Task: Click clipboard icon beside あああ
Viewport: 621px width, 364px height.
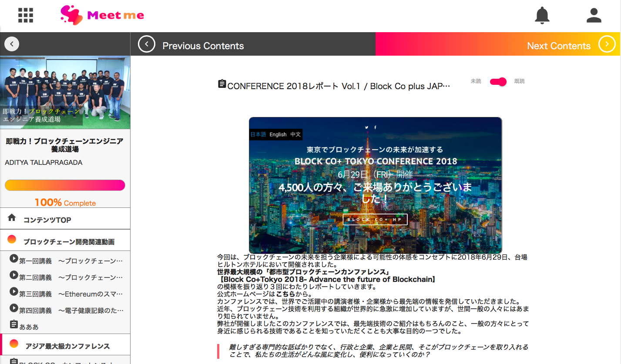Action: point(14,325)
